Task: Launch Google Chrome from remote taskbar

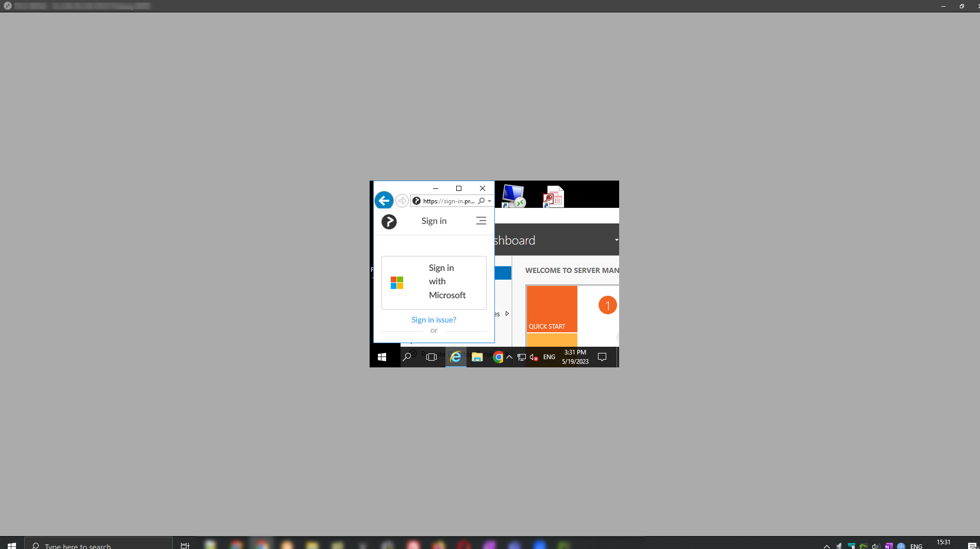Action: [x=498, y=357]
